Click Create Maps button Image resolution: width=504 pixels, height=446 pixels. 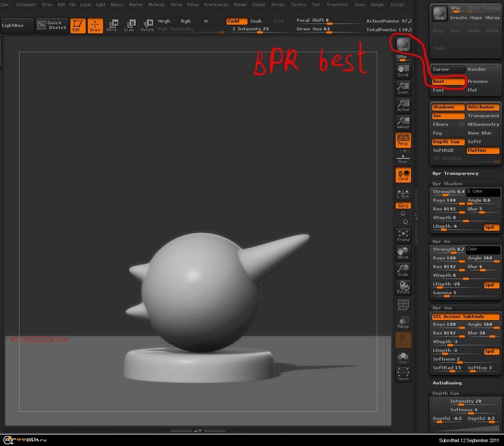pos(466,18)
